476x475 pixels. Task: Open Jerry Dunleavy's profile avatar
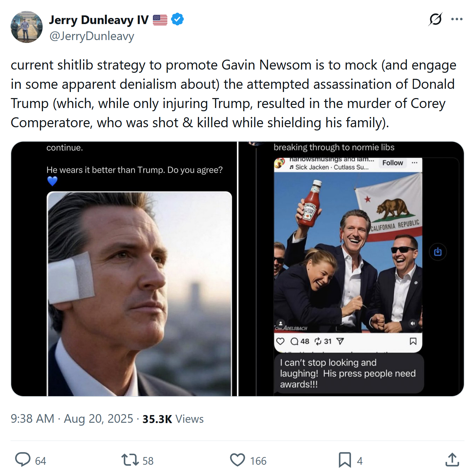27,27
